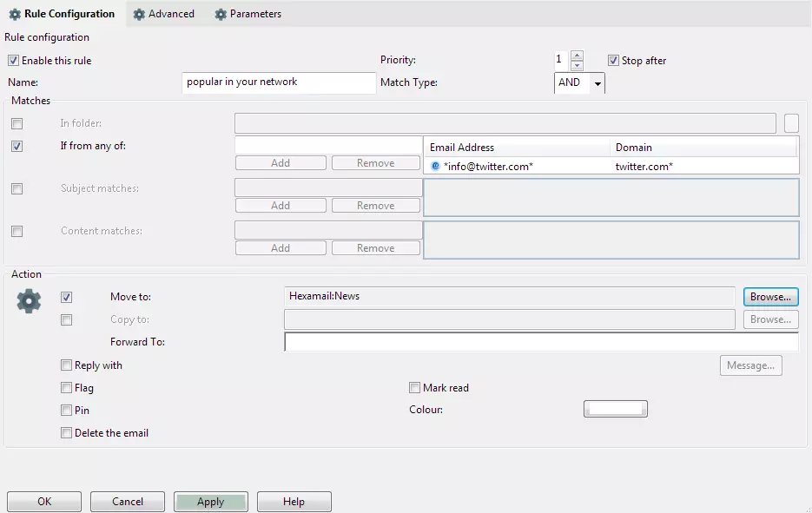
Task: Switch to the Advanced tab
Action: 163,14
